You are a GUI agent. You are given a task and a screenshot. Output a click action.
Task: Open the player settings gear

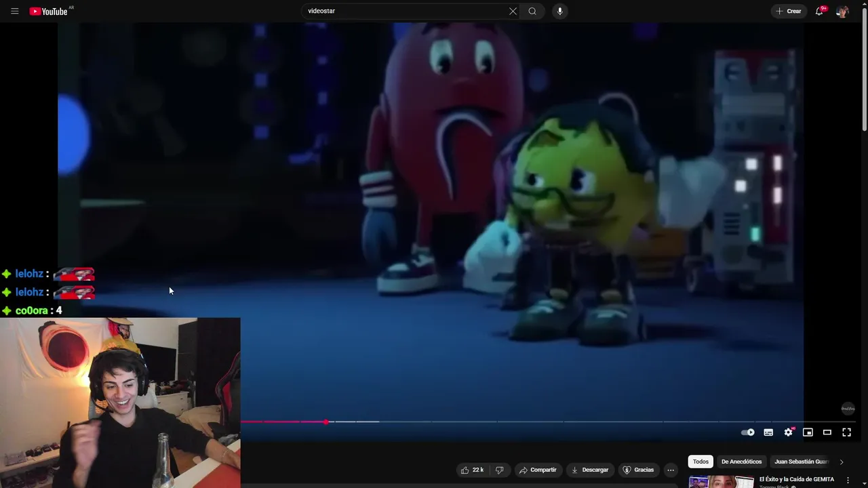(x=788, y=432)
